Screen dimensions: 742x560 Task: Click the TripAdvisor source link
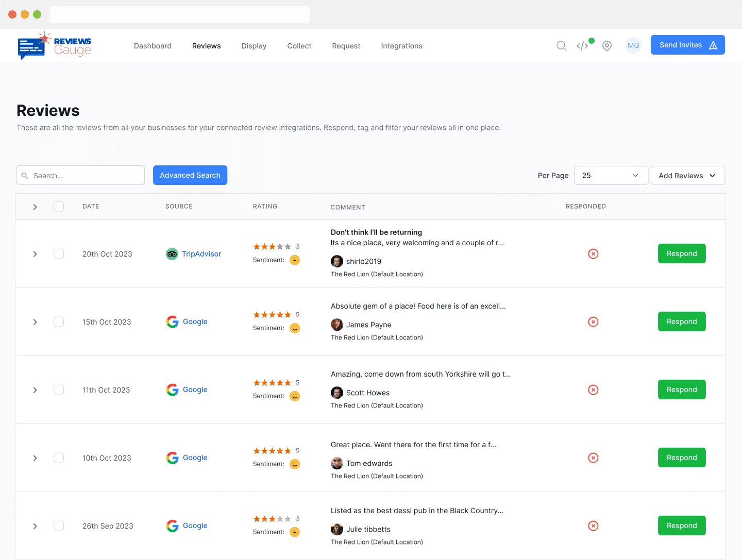pos(201,254)
